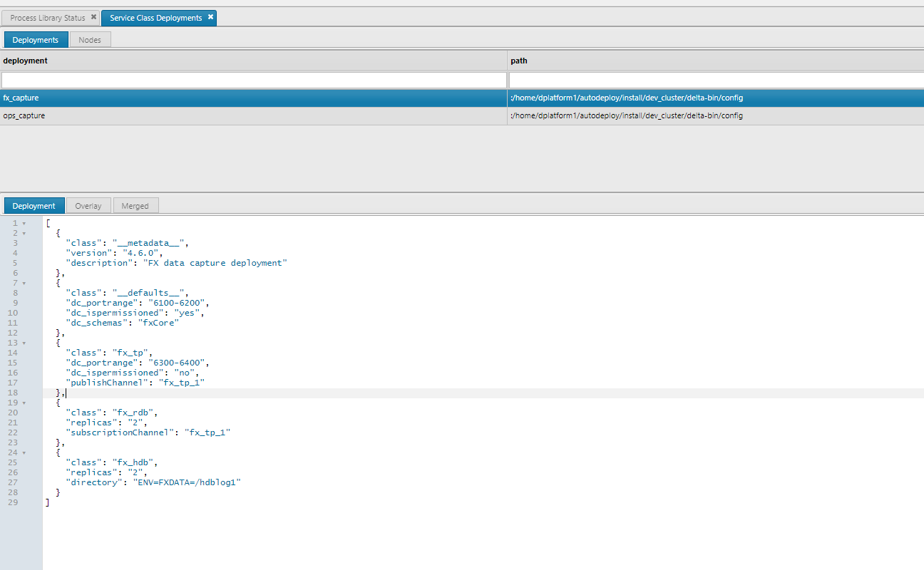Image resolution: width=924 pixels, height=570 pixels.
Task: Open the Nodes sub-tab
Action: [x=90, y=40]
